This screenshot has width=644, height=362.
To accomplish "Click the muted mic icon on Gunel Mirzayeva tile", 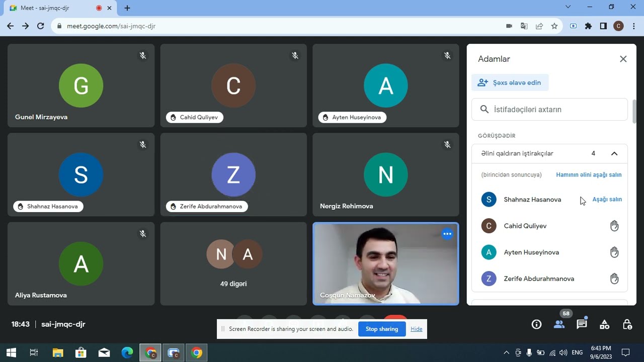I will [x=143, y=55].
